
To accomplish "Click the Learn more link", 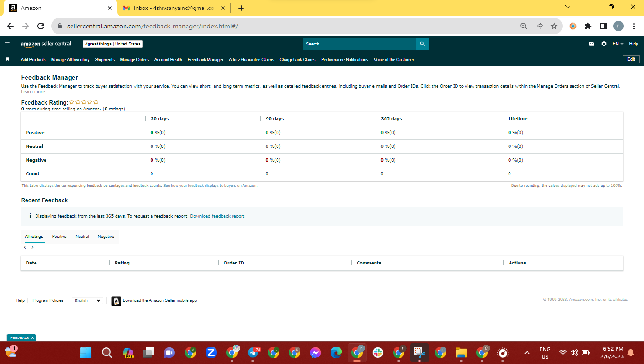I will coord(33,92).
